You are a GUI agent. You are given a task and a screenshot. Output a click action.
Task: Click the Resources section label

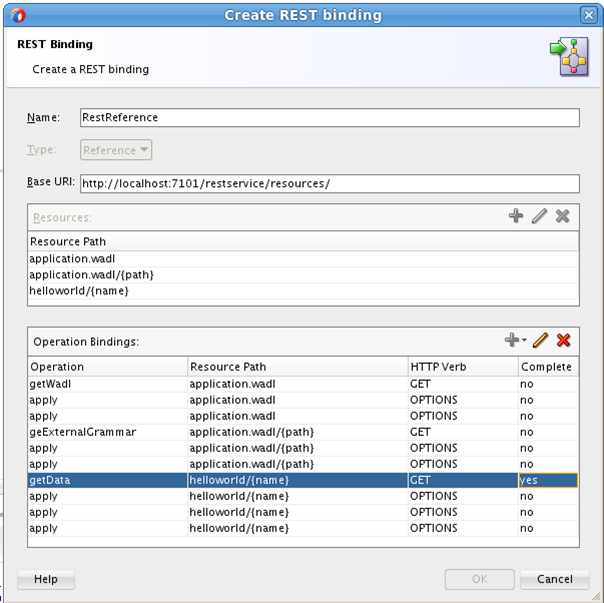62,218
